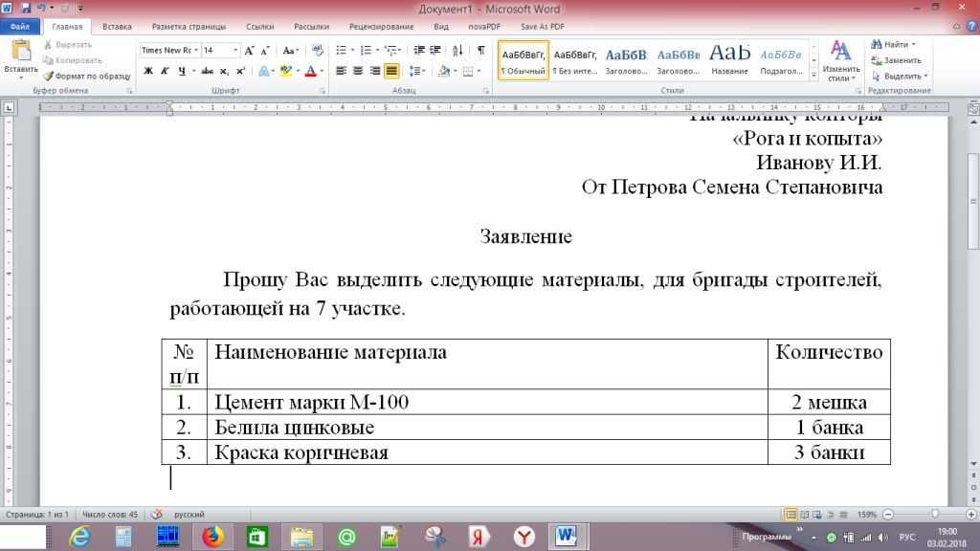The height and width of the screenshot is (551, 980).
Task: Select the Без интервала style
Action: pyautogui.click(x=575, y=60)
